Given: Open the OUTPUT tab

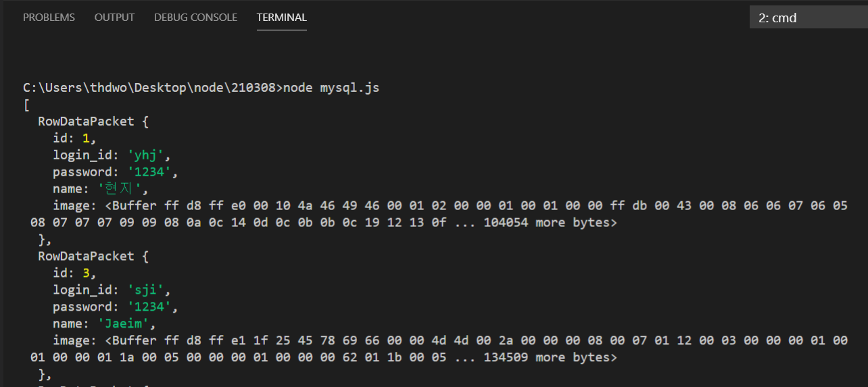Looking at the screenshot, I should 114,18.
